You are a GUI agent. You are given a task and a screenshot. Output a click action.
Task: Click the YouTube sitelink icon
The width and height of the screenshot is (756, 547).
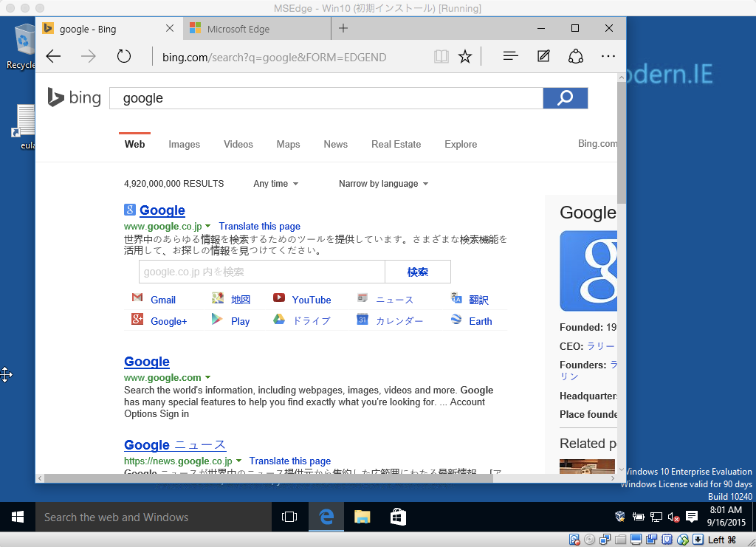point(278,297)
